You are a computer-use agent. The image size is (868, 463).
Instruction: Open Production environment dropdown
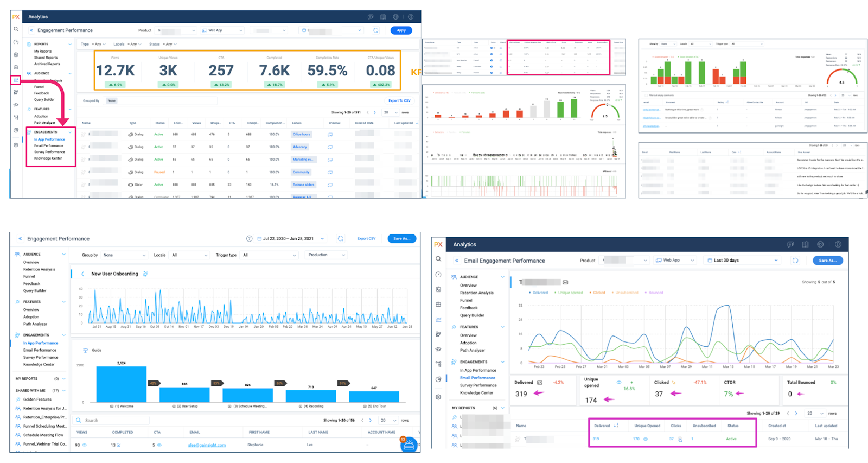point(325,255)
